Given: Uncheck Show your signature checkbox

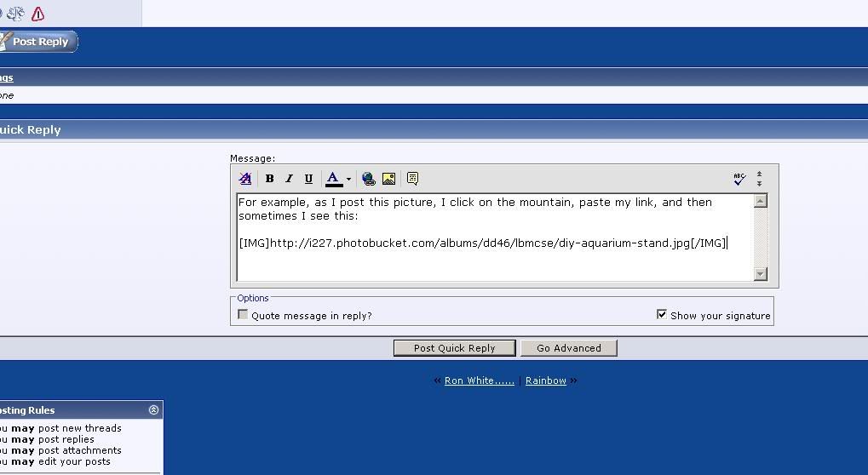Looking at the screenshot, I should pyautogui.click(x=662, y=314).
